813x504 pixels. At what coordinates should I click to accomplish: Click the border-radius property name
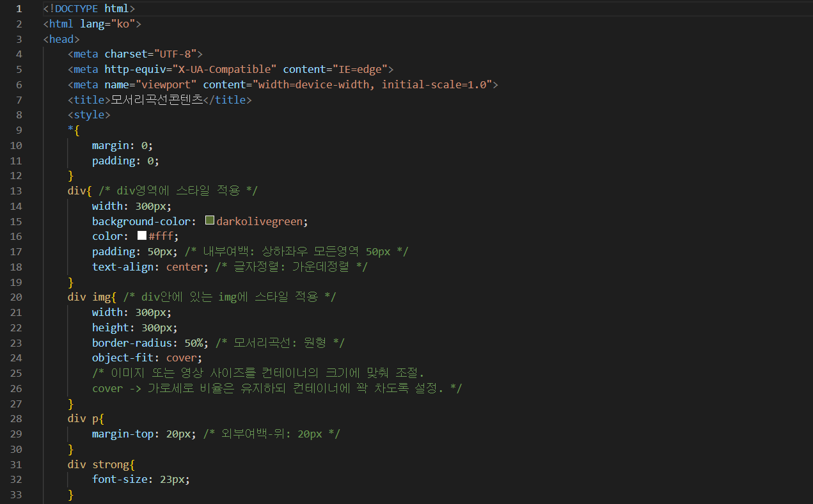(132, 343)
